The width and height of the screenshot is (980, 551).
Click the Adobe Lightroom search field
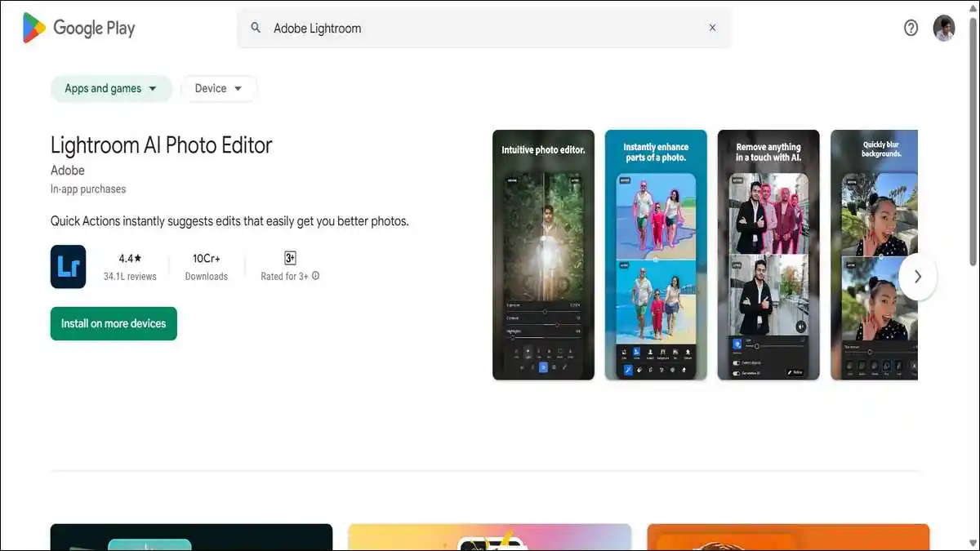484,28
